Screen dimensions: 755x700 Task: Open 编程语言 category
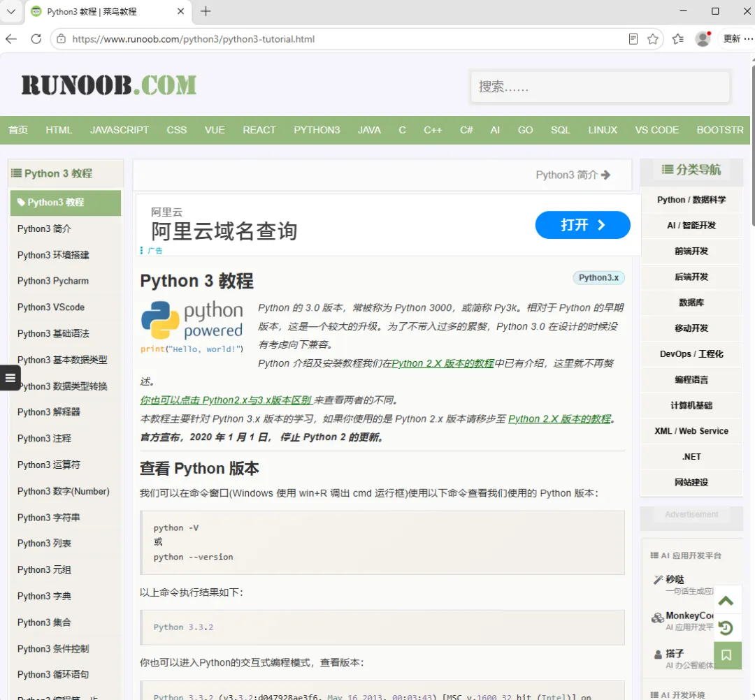pos(691,379)
